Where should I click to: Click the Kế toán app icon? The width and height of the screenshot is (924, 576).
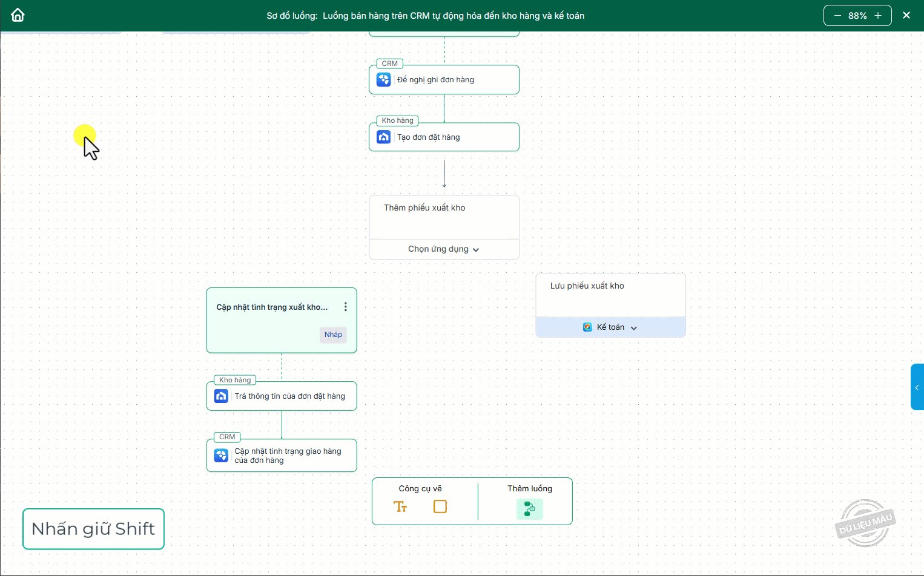coord(587,327)
